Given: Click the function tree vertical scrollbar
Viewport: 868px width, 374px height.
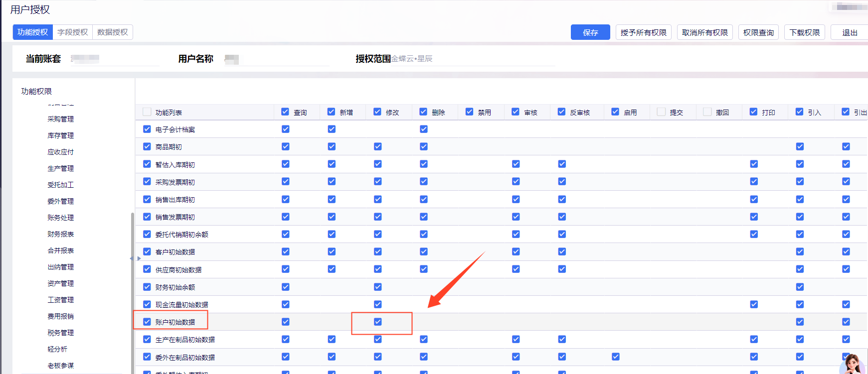Looking at the screenshot, I should pos(132,293).
